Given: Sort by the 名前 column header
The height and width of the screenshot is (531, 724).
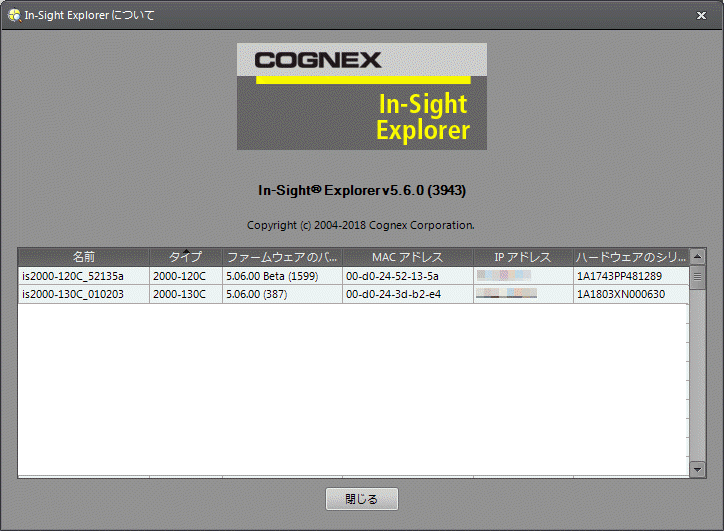Looking at the screenshot, I should (x=84, y=257).
